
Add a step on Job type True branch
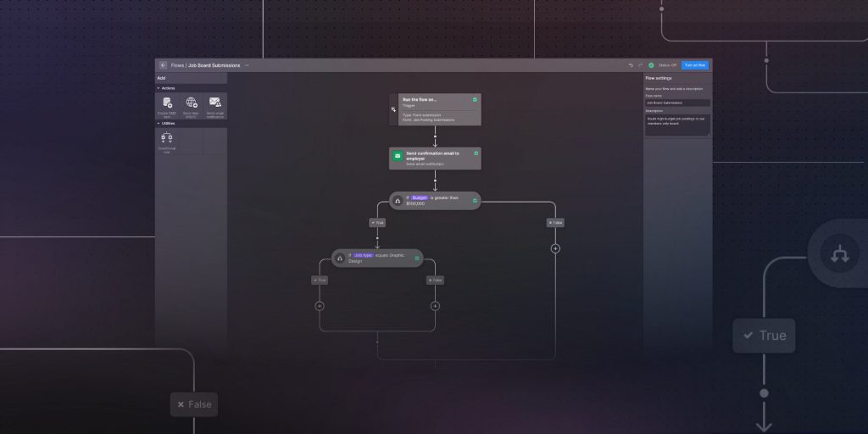pos(320,306)
